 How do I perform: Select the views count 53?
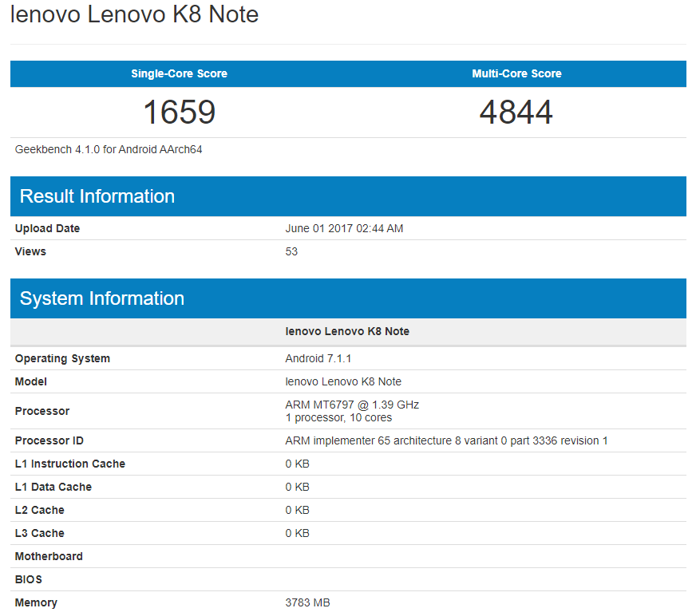click(x=291, y=252)
